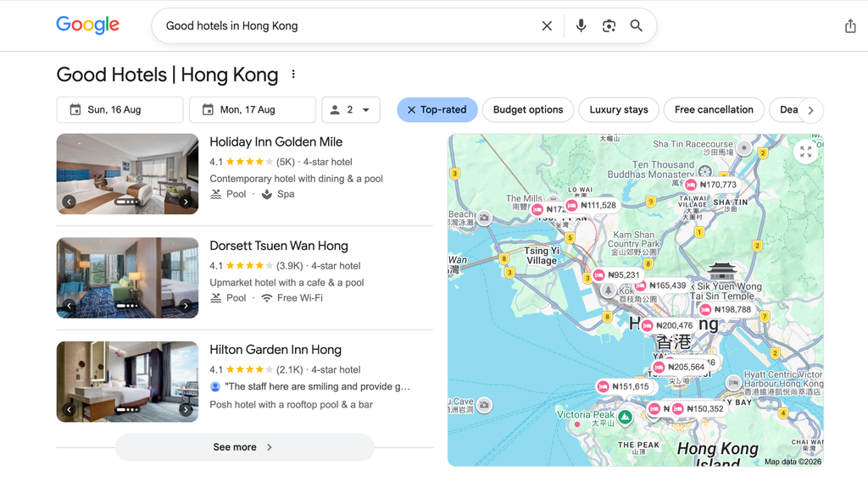Click Hyatt Centric Victoria Harbour map label
Screen dimensions: 868x493
point(782,383)
